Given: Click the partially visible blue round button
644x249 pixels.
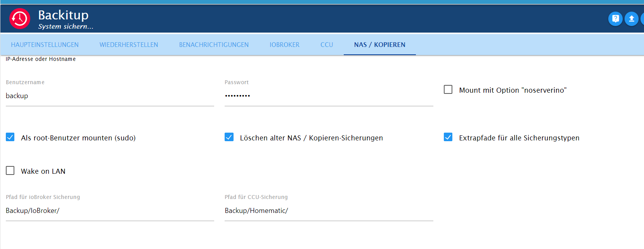Looking at the screenshot, I should point(642,19).
